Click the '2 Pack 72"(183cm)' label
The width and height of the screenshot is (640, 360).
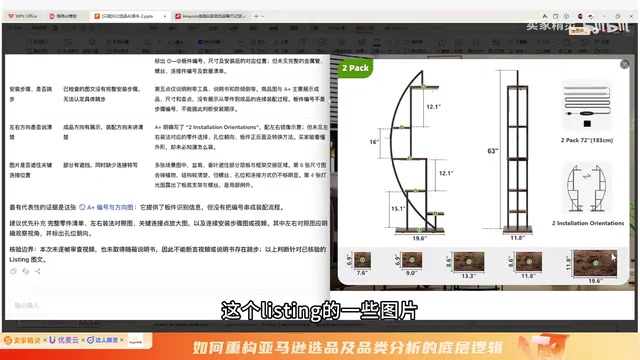coord(587,140)
